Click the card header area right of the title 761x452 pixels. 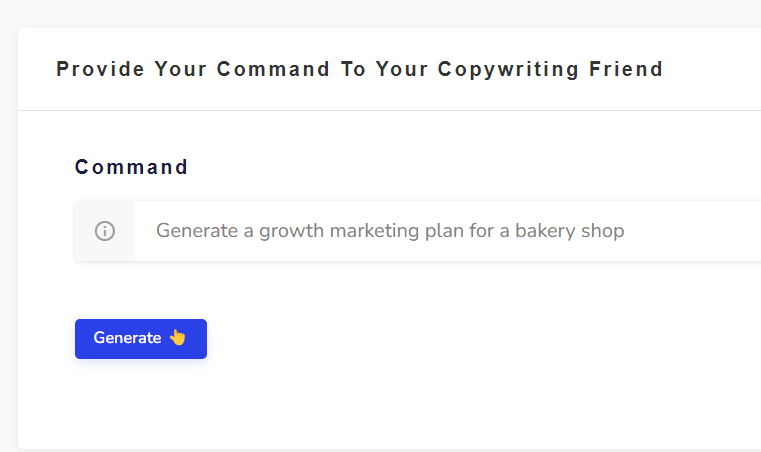[x=712, y=69]
